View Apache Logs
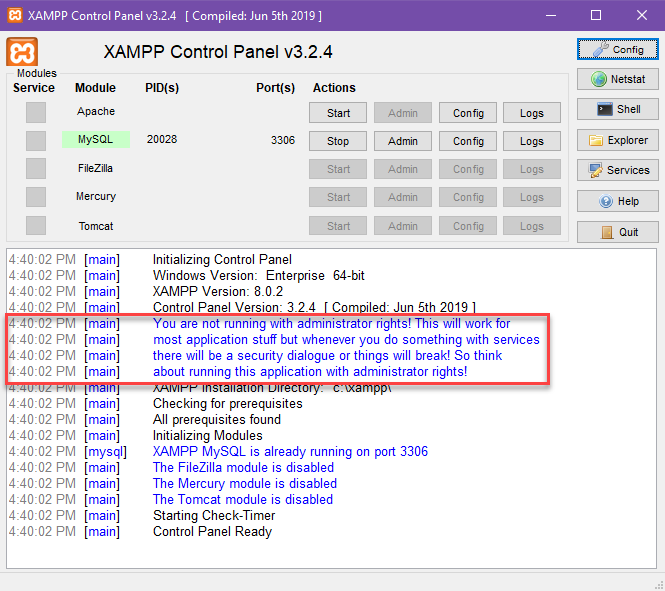Viewport: 665px width, 591px height. 532,113
